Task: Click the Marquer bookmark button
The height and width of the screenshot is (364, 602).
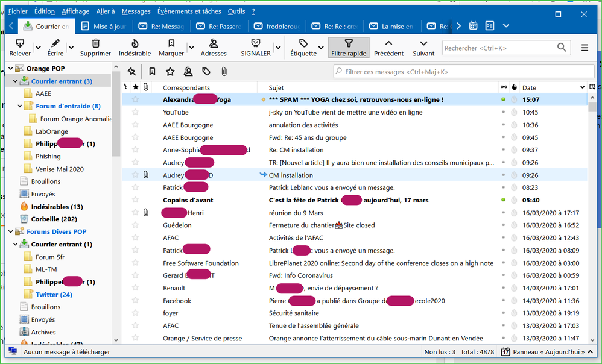Action: 171,48
